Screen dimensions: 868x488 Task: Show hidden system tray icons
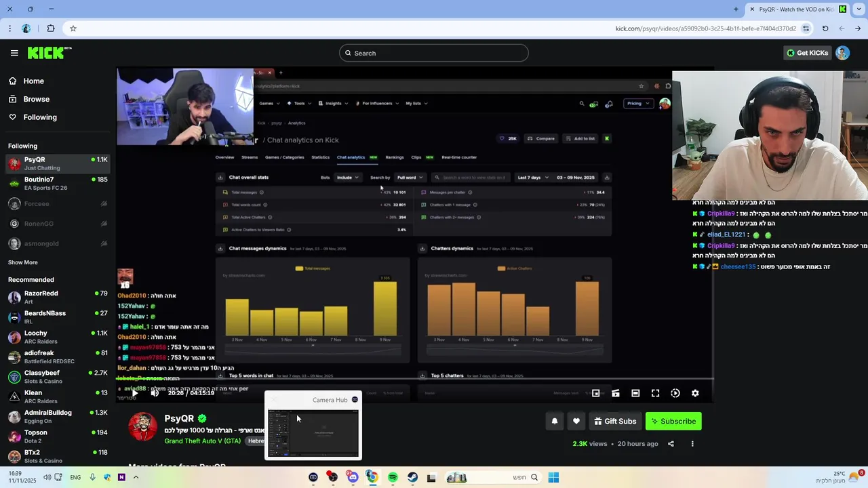point(136,477)
